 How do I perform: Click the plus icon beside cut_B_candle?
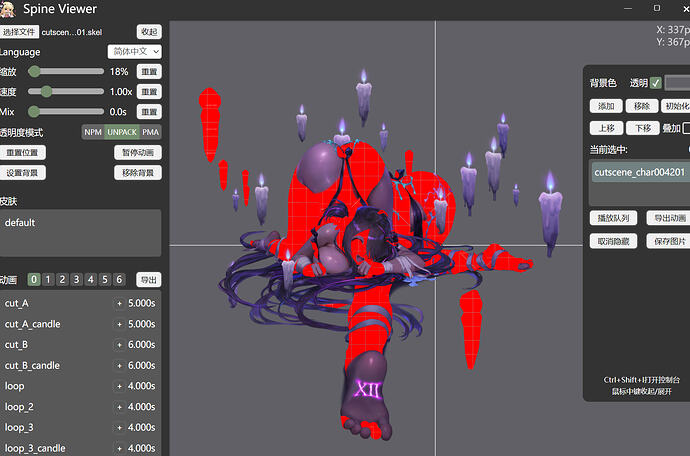point(120,365)
